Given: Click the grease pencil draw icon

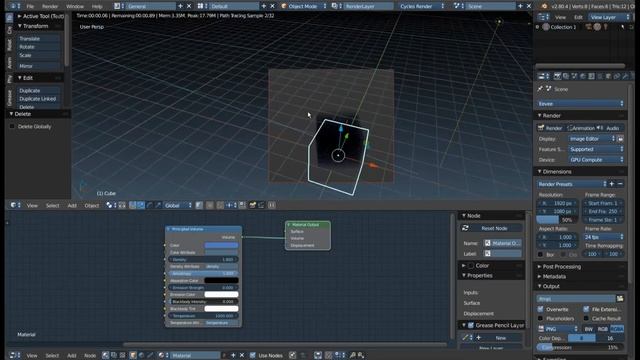Looking at the screenshot, I should click(x=465, y=338).
